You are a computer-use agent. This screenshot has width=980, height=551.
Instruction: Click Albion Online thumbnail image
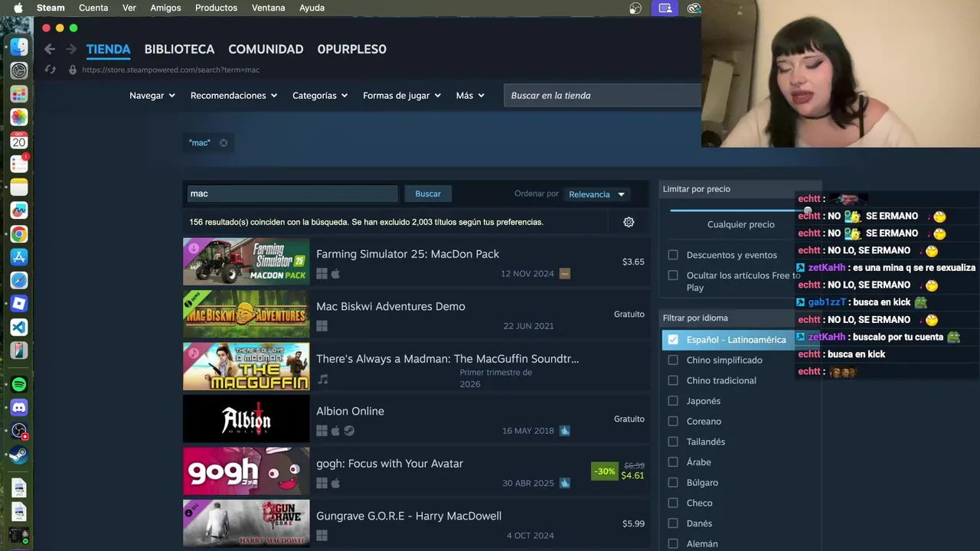[246, 419]
